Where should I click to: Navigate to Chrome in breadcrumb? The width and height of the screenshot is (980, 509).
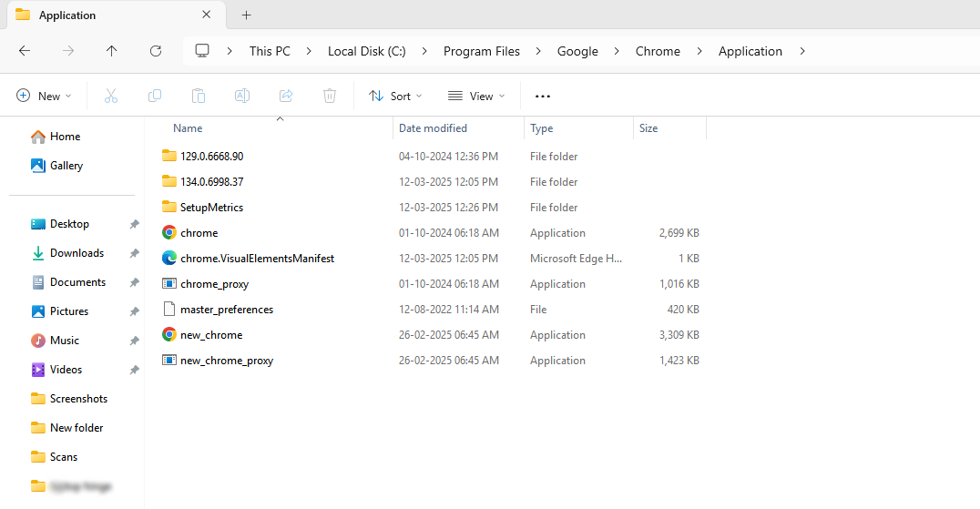pyautogui.click(x=658, y=51)
